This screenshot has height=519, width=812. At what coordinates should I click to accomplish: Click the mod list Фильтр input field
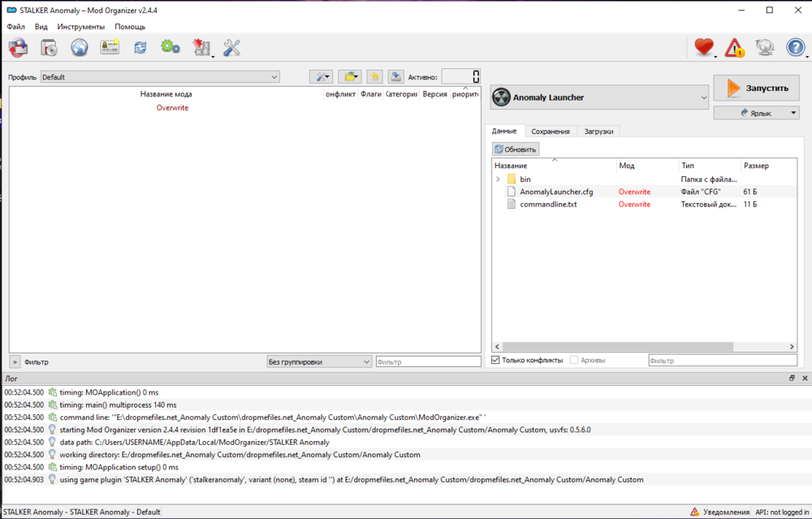[x=428, y=362]
